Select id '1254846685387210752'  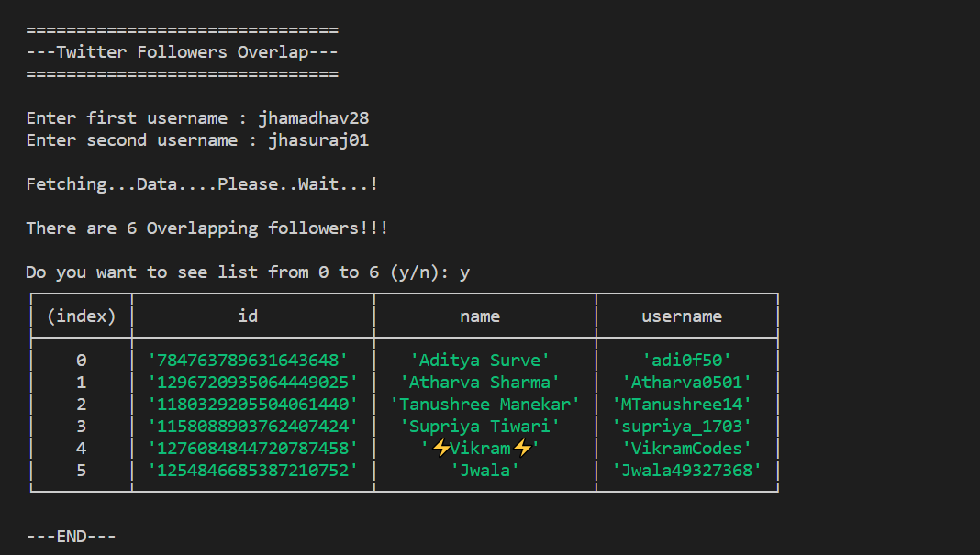(x=252, y=470)
